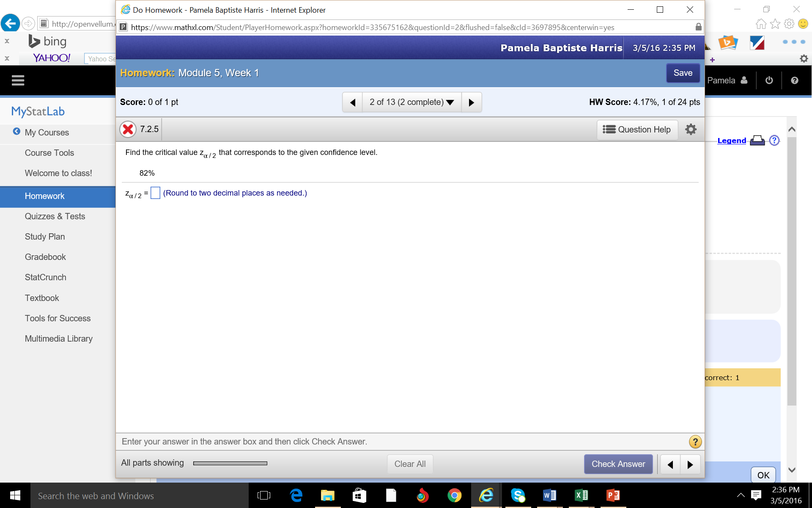
Task: Open the Legend link
Action: pos(731,141)
